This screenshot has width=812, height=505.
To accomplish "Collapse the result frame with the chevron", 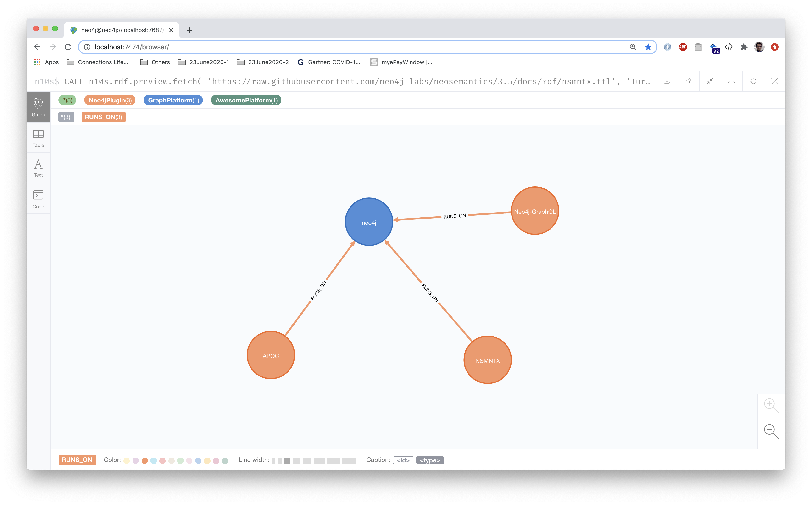I will pos(731,81).
